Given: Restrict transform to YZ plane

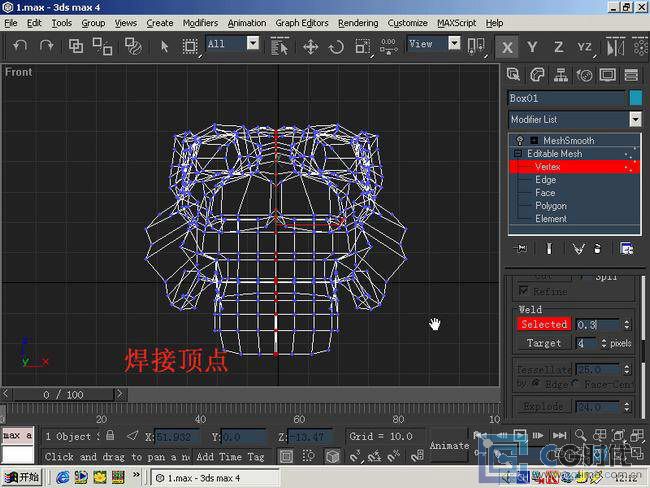Looking at the screenshot, I should point(585,47).
